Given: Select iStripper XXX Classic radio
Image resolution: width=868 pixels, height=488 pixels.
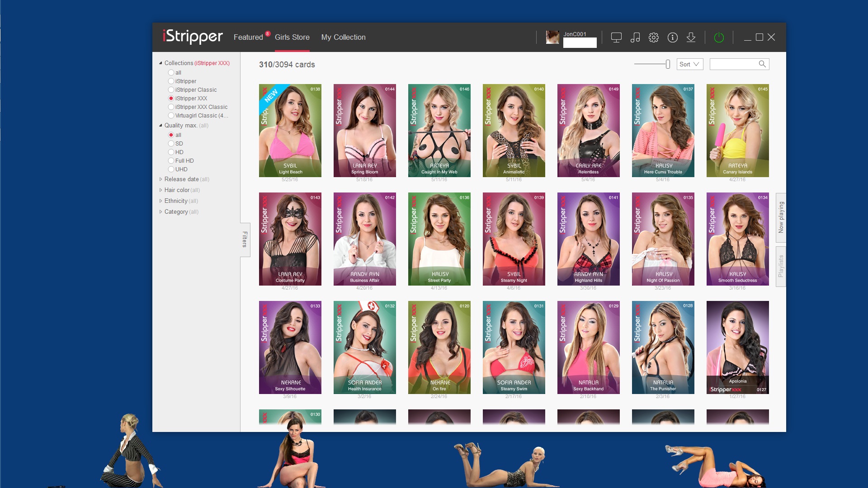Looking at the screenshot, I should [171, 107].
